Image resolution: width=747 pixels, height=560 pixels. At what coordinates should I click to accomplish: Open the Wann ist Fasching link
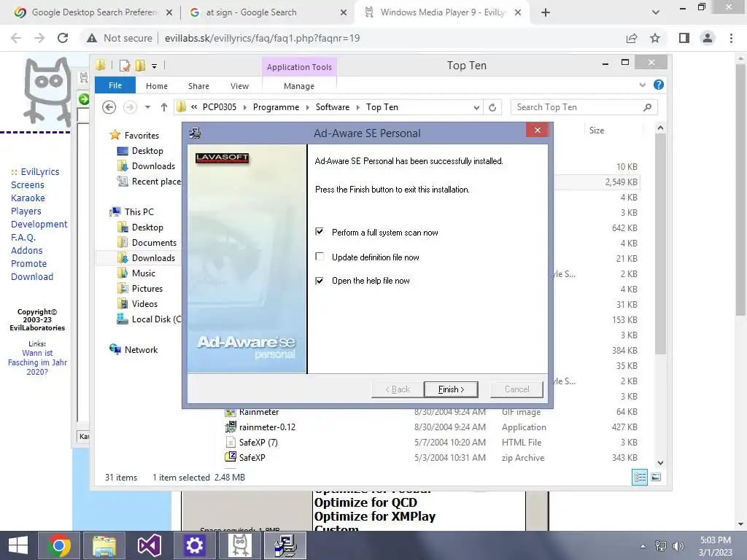point(37,362)
